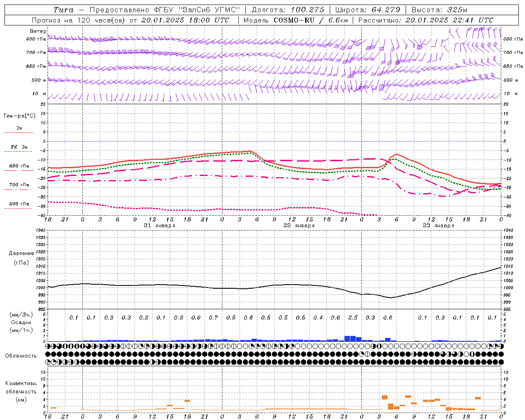
Task: Click the station name "Tura" in the header
Action: 64,10
